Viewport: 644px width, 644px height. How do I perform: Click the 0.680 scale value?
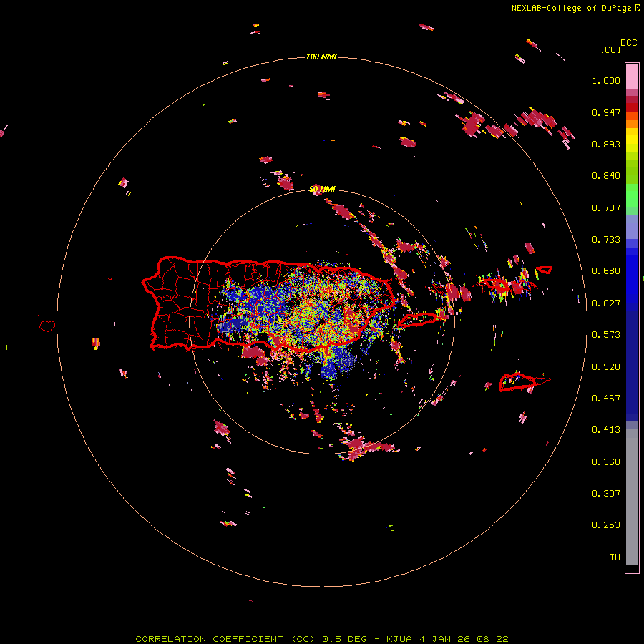[x=606, y=271]
